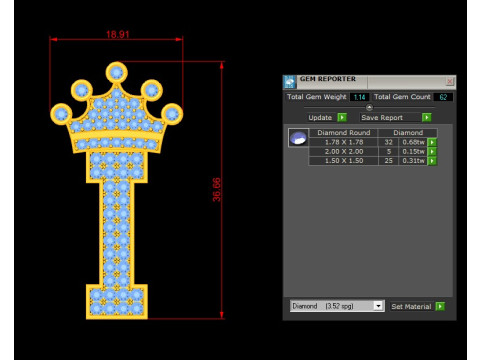Select the diamond gem thumbnail

[x=298, y=138]
